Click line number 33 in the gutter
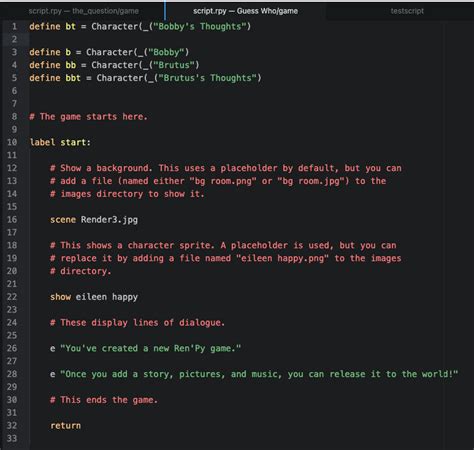The height and width of the screenshot is (450, 474). tap(12, 438)
